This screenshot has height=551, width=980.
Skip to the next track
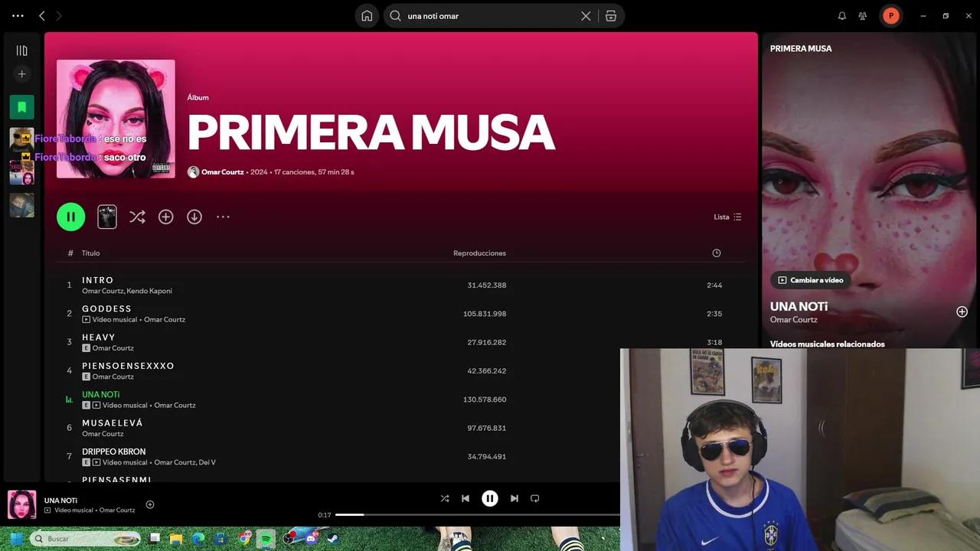pyautogui.click(x=514, y=498)
